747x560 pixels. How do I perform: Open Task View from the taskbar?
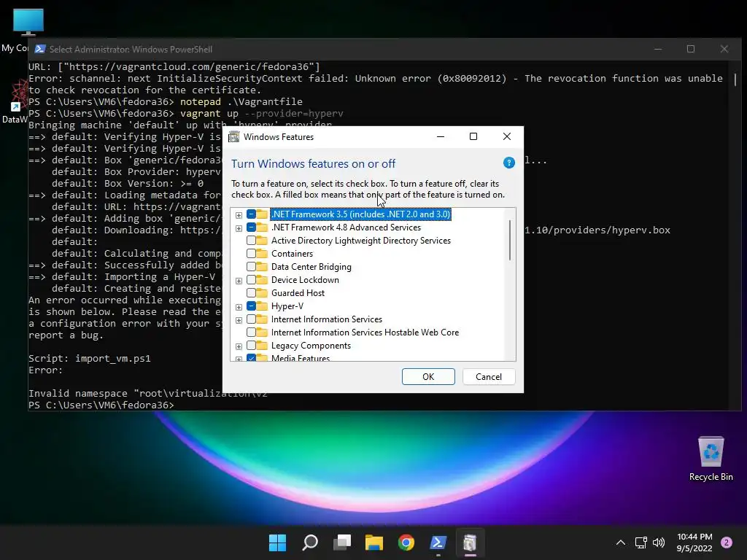click(x=342, y=542)
